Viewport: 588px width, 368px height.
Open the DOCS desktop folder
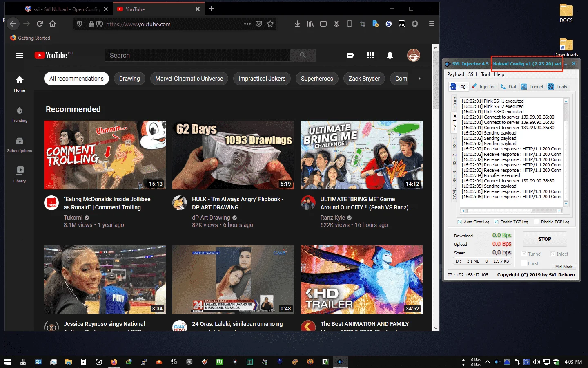pos(566,13)
